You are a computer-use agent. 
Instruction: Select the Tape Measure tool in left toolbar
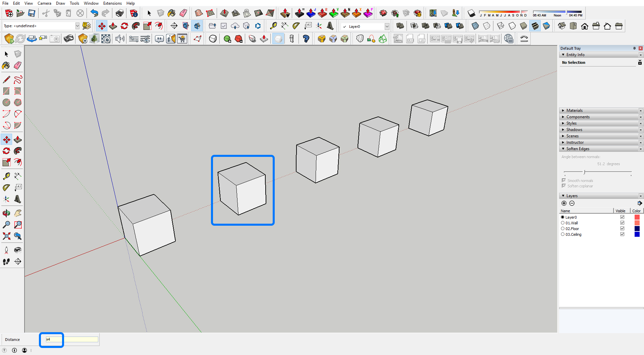point(6,176)
